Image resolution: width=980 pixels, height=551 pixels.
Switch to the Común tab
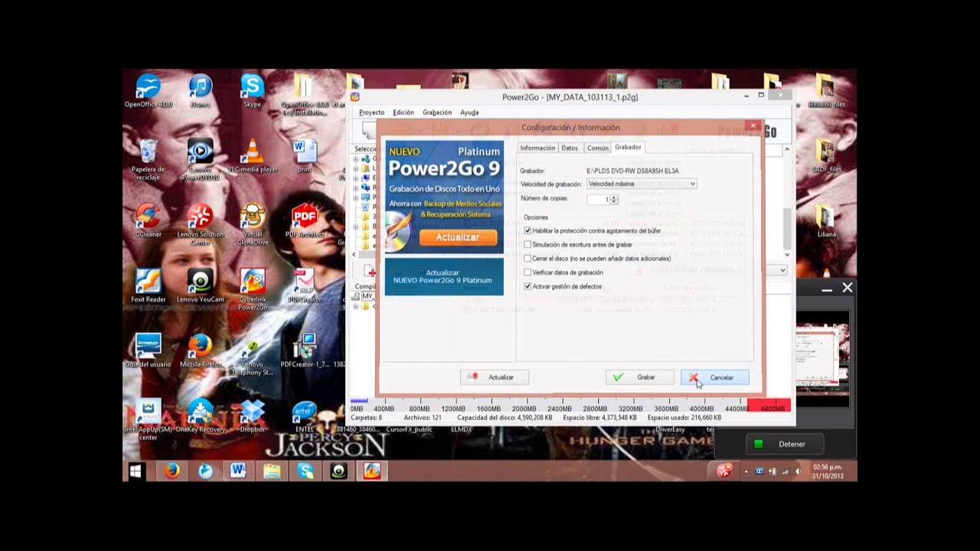597,148
